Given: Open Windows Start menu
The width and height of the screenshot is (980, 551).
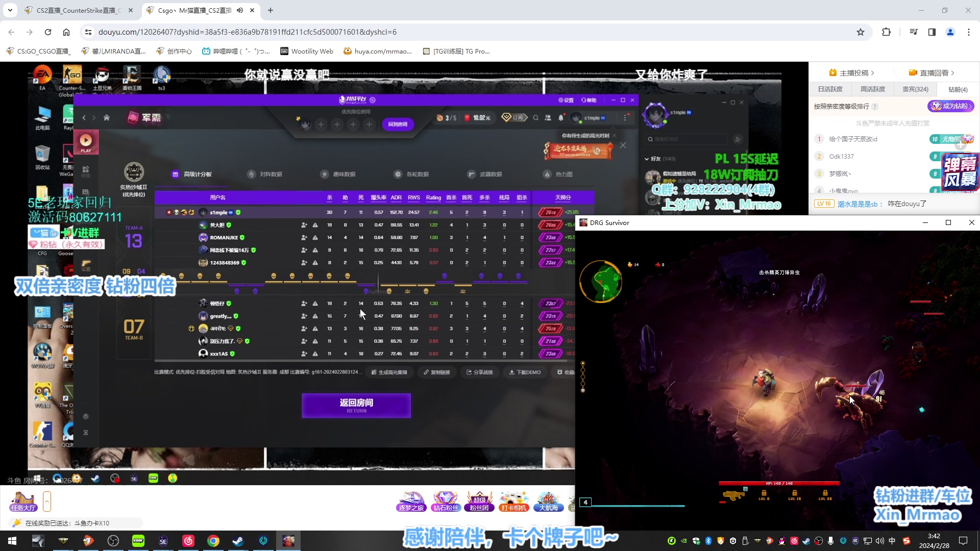Looking at the screenshot, I should (12, 541).
